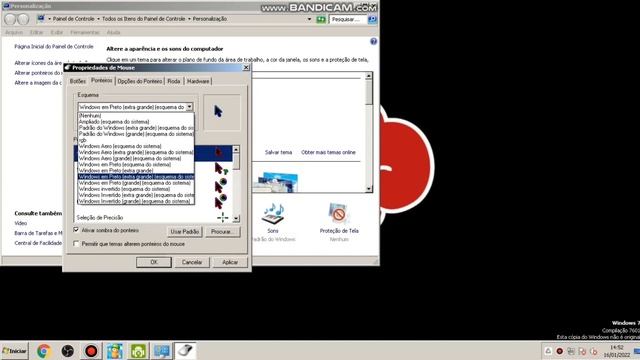Choose Padrão do Windows (extra grande) scheme
The width and height of the screenshot is (640, 360).
coord(136,128)
